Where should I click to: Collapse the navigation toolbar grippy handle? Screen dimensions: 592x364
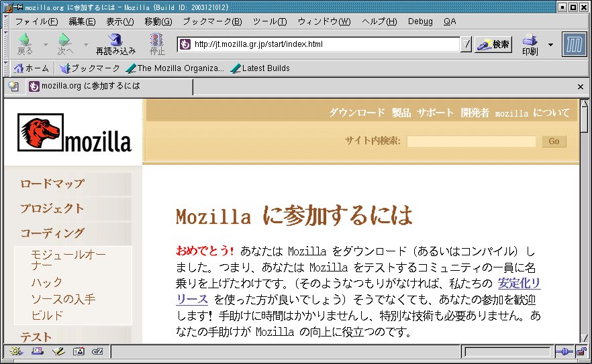point(5,44)
